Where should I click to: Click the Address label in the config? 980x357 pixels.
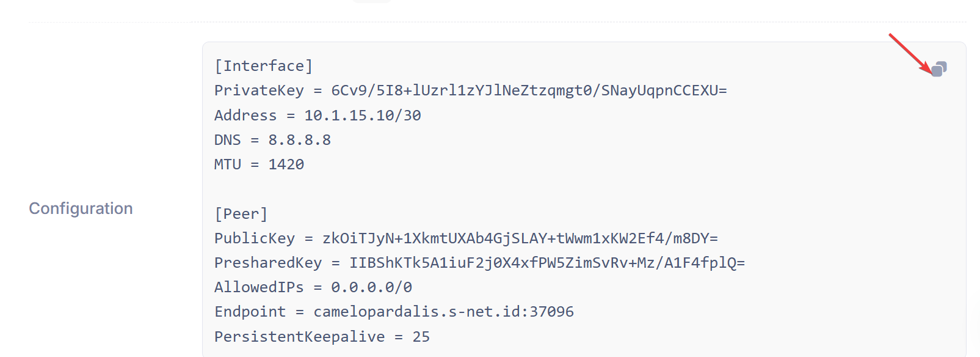click(245, 116)
